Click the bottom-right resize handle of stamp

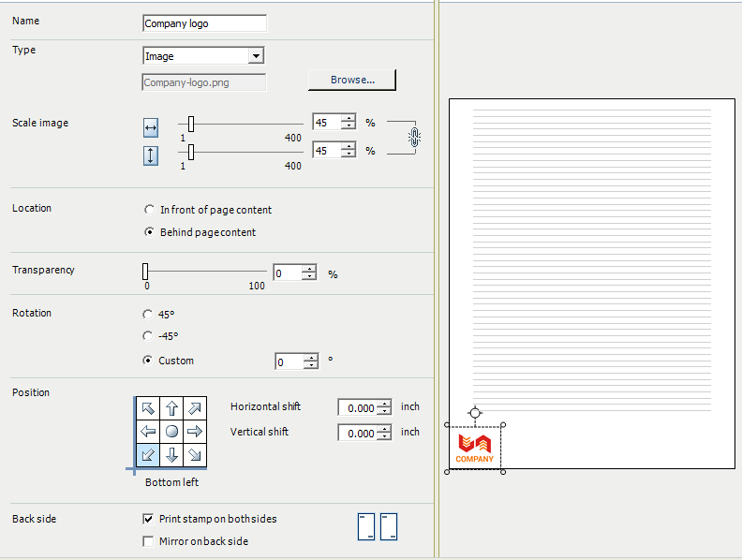coord(503,472)
